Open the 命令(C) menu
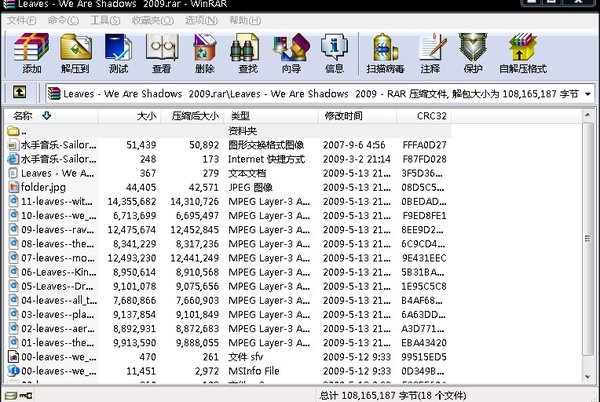Screen dimensions: 600x402 click(64, 20)
